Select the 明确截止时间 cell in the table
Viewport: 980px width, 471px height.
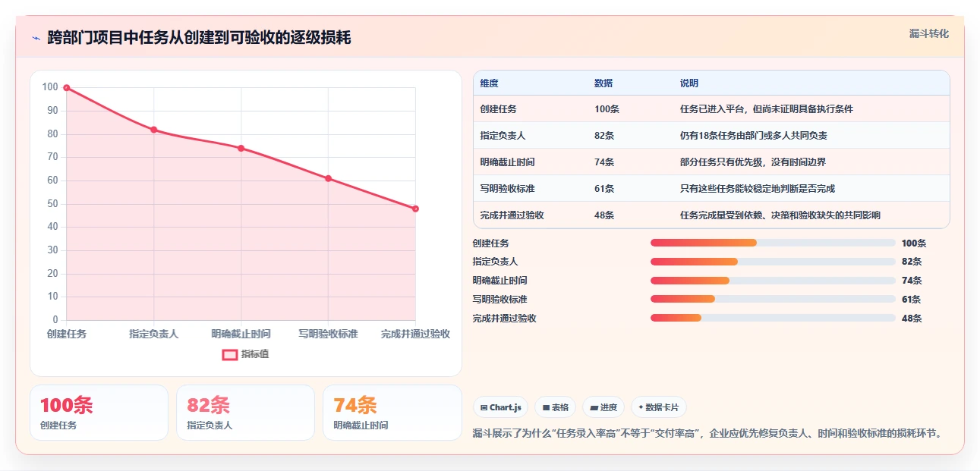508,162
